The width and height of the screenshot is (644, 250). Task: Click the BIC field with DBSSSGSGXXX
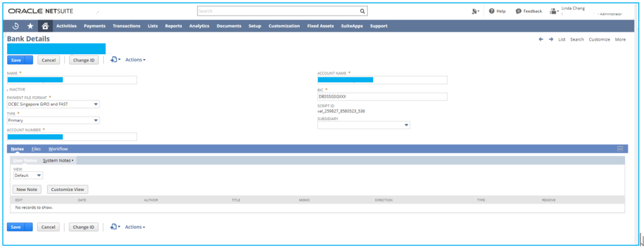[382, 97]
